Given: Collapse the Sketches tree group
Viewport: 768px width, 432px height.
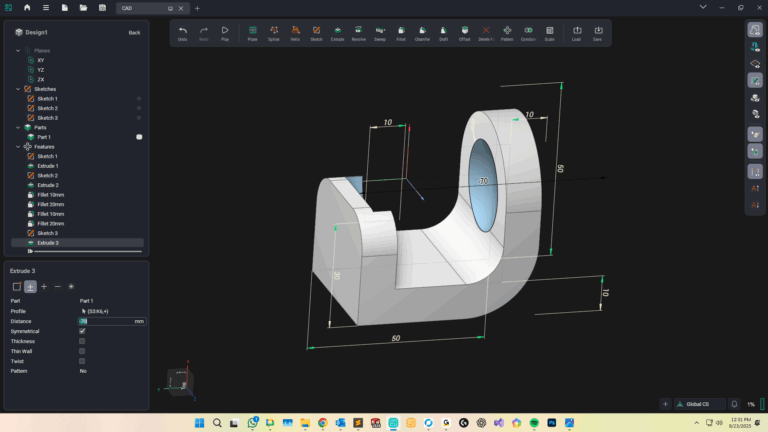Looking at the screenshot, I should point(18,89).
